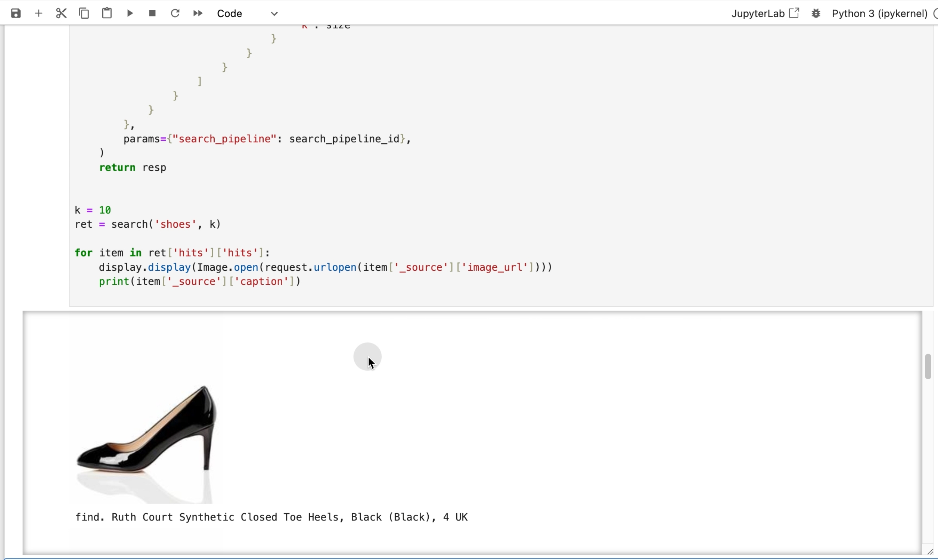Interrupt the kernel with stop icon
This screenshot has width=938, height=560.
click(152, 13)
